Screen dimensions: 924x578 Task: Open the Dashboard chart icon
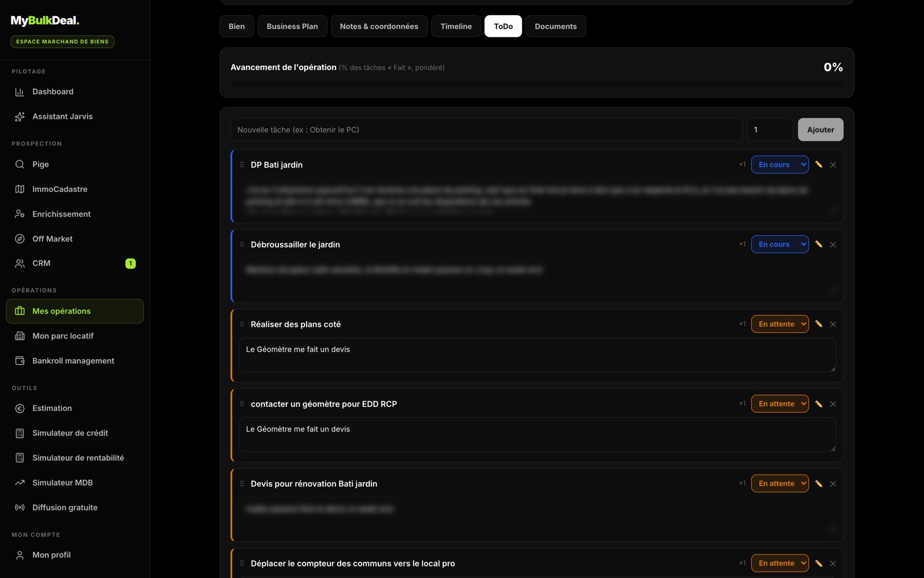(x=20, y=92)
